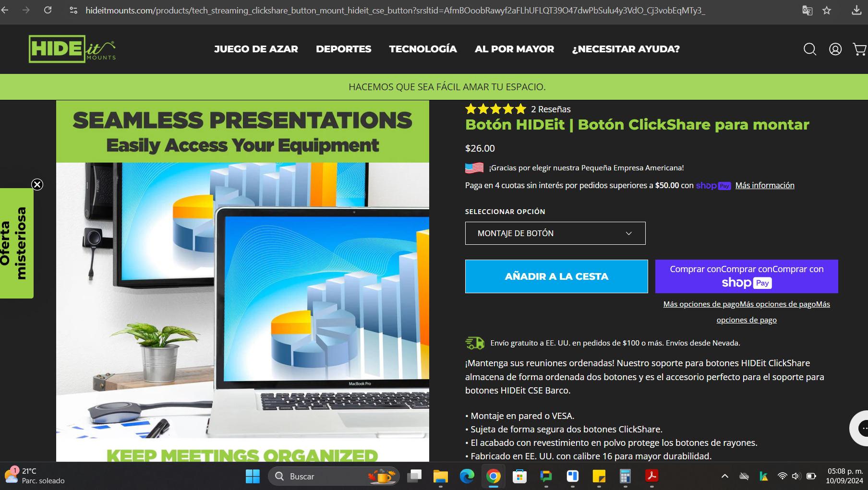Click the five-star rating stars

495,109
